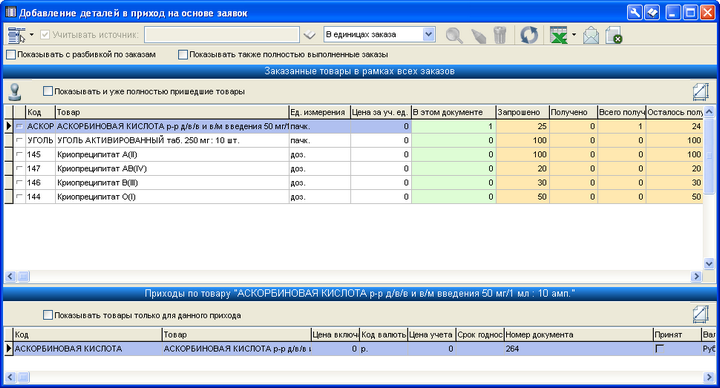Tick the checkbox for row 144 Криопреципитат O(I)

[x=19, y=197]
